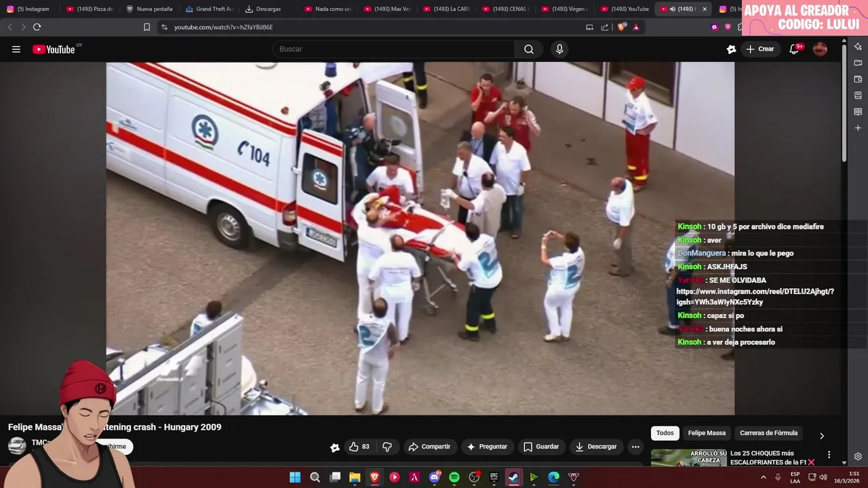Go to the YouTube home logo
This screenshot has height=488, width=868.
click(x=54, y=49)
